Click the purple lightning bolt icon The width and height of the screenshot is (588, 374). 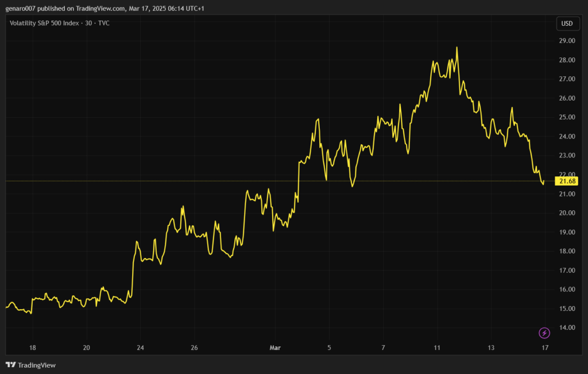pos(544,333)
